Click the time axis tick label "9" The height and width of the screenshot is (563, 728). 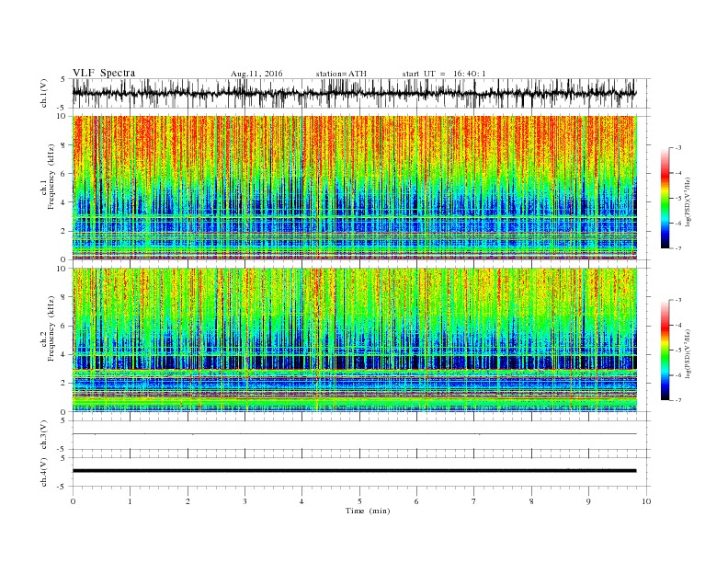588,501
